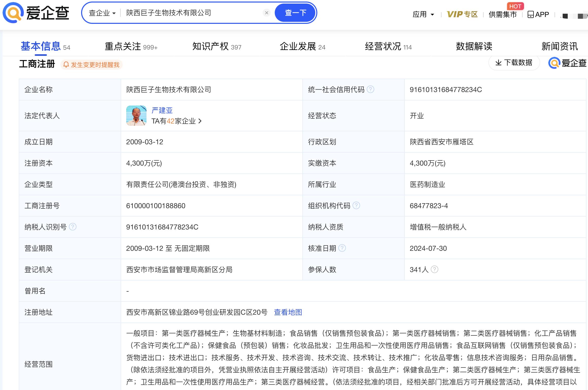Click the registered address 西安市高新区锦业路69号

coord(197,312)
